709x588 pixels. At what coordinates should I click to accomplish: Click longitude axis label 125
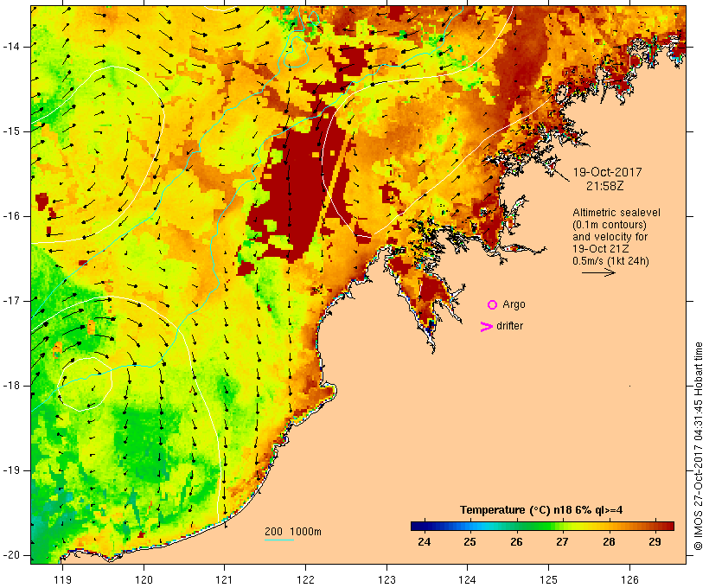[x=549, y=580]
